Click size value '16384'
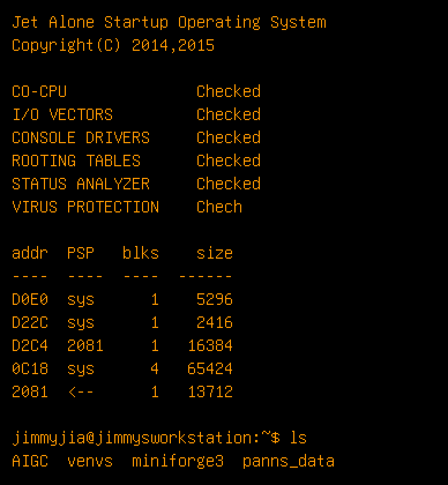The width and height of the screenshot is (448, 485). pyautogui.click(x=210, y=345)
